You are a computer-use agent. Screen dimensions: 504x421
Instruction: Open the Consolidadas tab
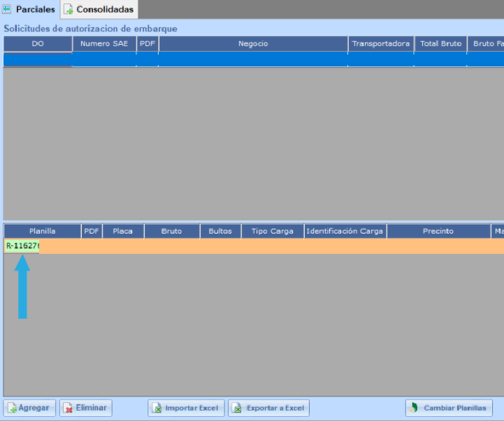point(99,9)
